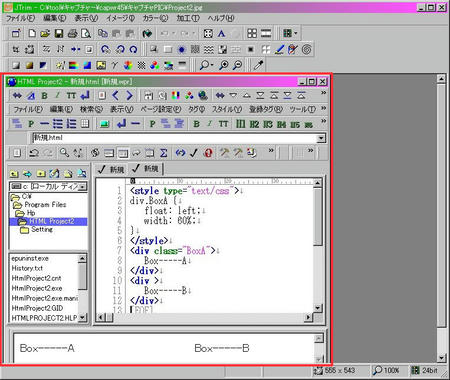The height and width of the screenshot is (380, 450).
Task: Toggle the TT teletype tag button
Action: point(223,124)
